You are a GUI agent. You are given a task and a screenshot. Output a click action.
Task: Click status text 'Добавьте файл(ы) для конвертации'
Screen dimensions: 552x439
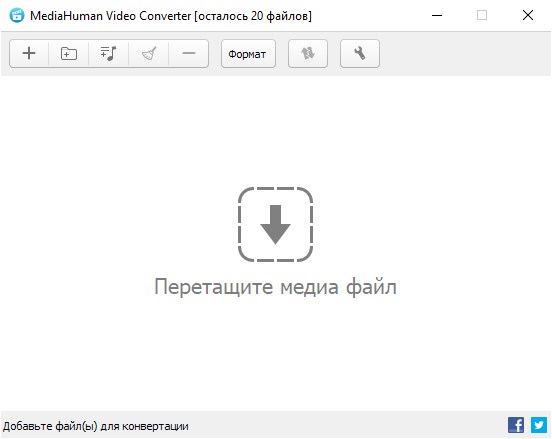pyautogui.click(x=96, y=426)
